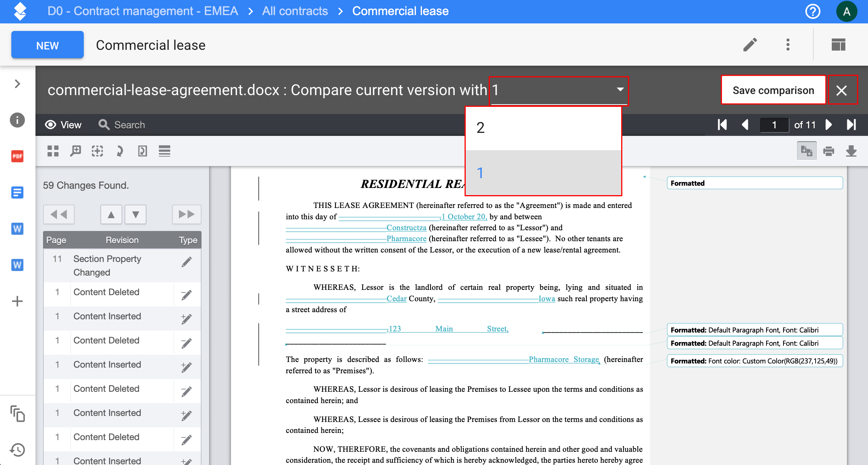Image resolution: width=868 pixels, height=465 pixels.
Task: Rotate the page clockwise
Action: pyautogui.click(x=119, y=151)
